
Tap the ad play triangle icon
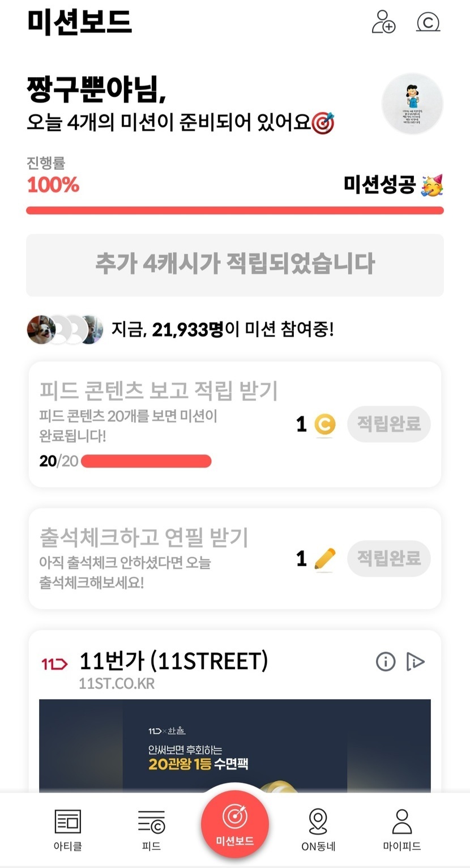coord(415,661)
